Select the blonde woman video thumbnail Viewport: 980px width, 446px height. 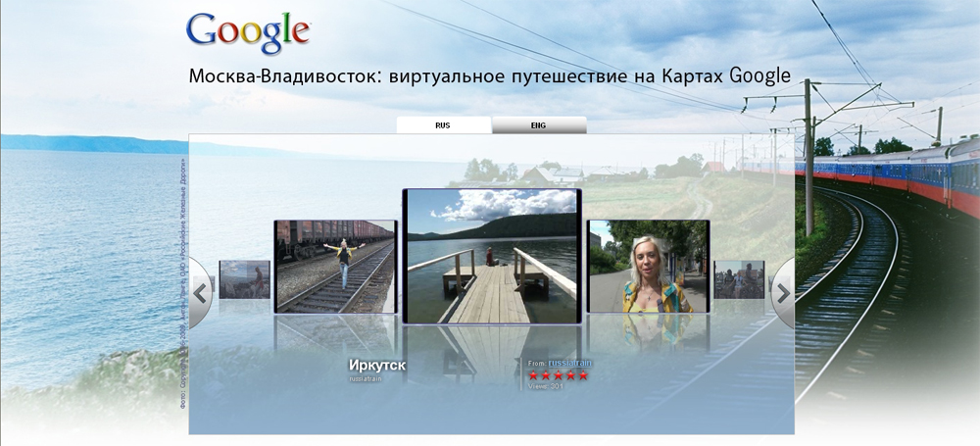tap(649, 266)
